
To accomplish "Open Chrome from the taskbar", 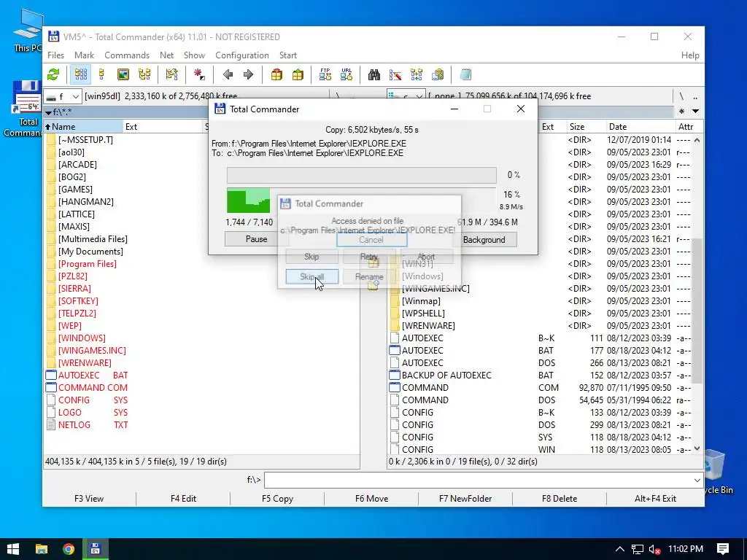I will pos(69,549).
